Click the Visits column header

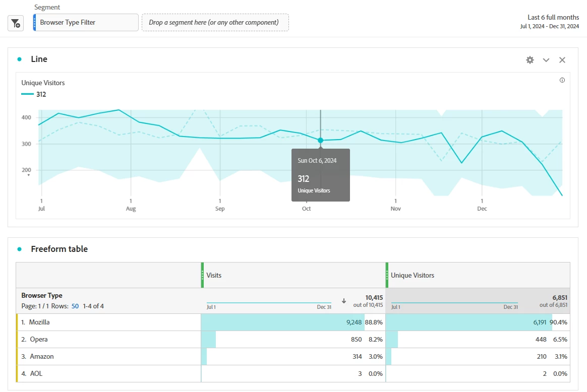[293, 275]
